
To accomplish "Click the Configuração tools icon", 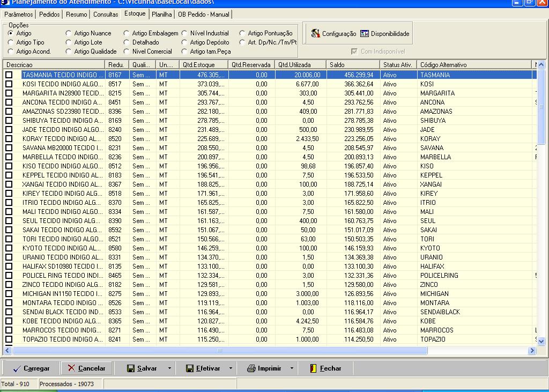I will tap(315, 34).
